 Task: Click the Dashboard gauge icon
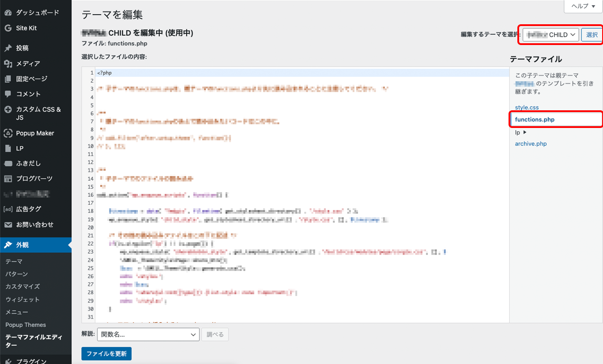(8, 13)
